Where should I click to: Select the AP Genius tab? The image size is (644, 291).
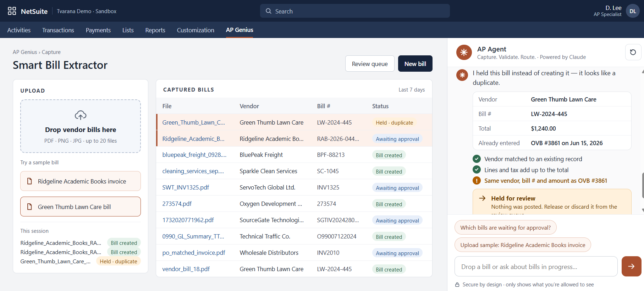[x=240, y=30]
